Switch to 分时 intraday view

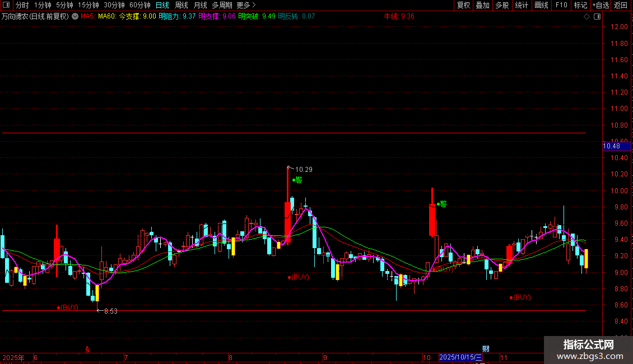(x=22, y=5)
